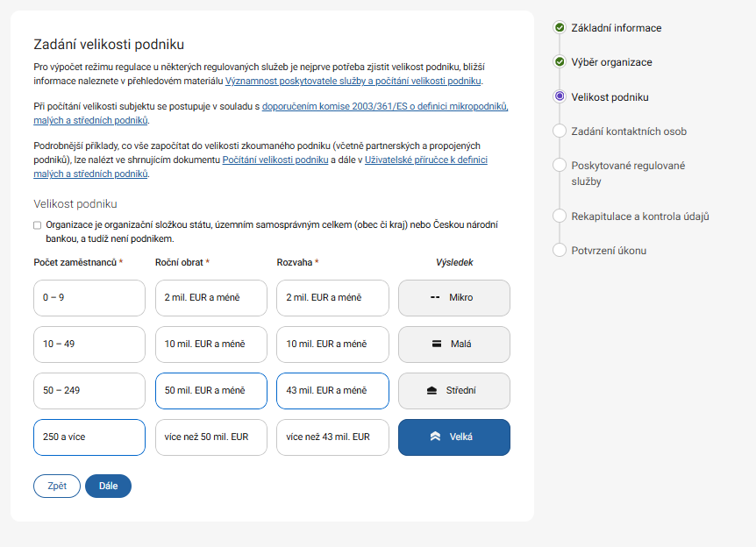This screenshot has height=547, width=756.
Task: Click the purple step marker for Velikost podniku
Action: point(560,96)
